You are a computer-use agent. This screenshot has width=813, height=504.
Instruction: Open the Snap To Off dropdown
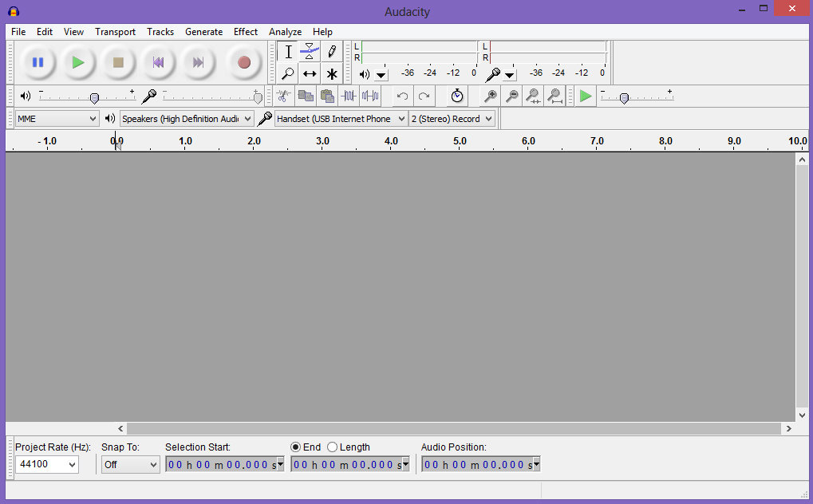pyautogui.click(x=131, y=465)
